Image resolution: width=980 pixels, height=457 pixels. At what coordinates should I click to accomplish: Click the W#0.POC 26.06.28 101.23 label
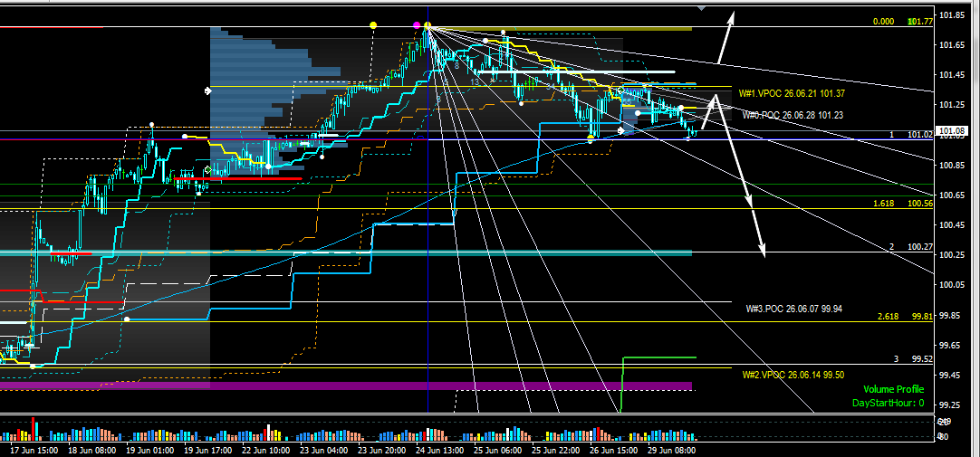pos(793,115)
